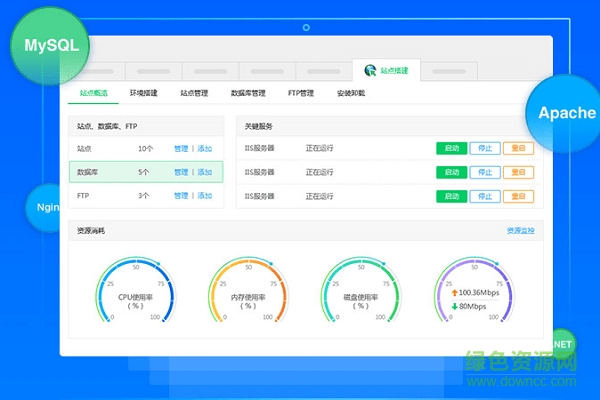Click the green .NET bubble
The height and width of the screenshot is (400, 600).
561,343
